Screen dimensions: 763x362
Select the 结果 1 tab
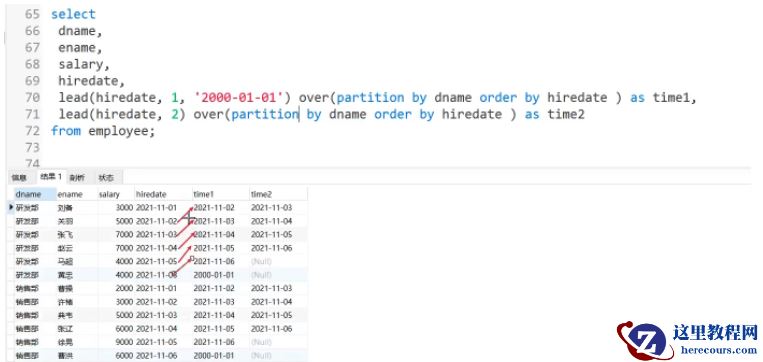51,177
